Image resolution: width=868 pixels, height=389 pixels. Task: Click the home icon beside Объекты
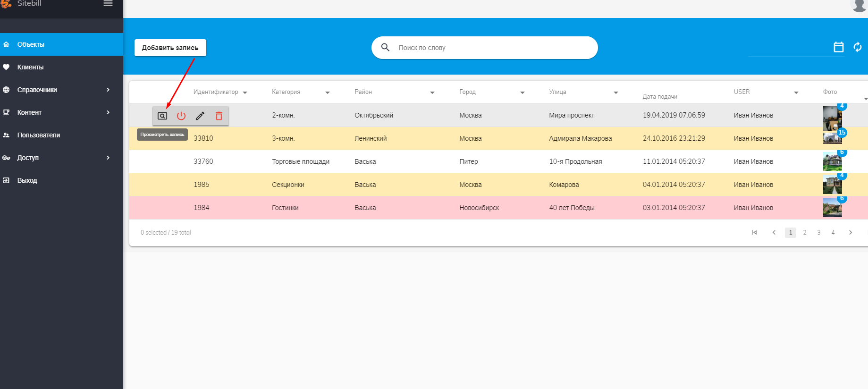pyautogui.click(x=6, y=44)
